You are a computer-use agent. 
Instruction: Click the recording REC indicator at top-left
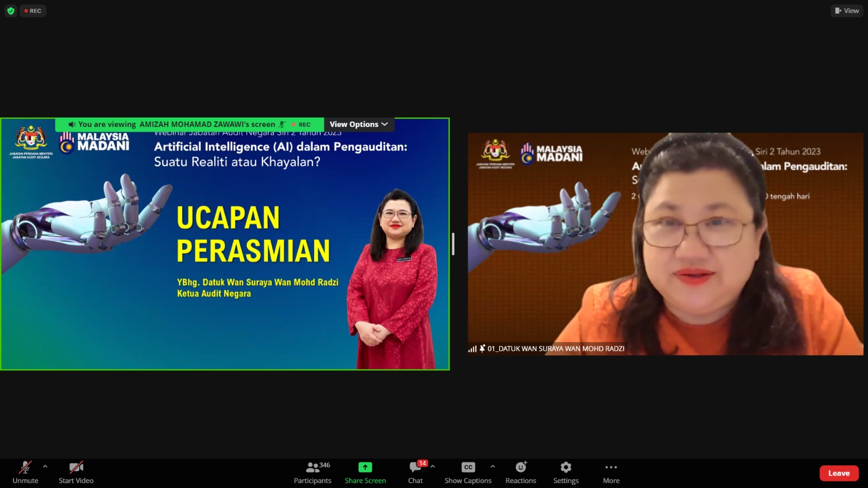coord(33,11)
